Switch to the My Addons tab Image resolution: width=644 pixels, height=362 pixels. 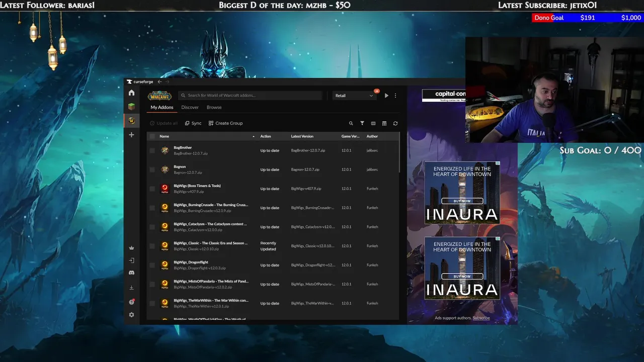click(162, 107)
